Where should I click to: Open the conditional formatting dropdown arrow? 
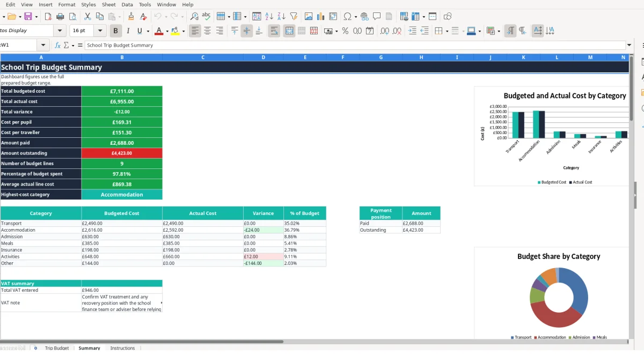(x=499, y=31)
